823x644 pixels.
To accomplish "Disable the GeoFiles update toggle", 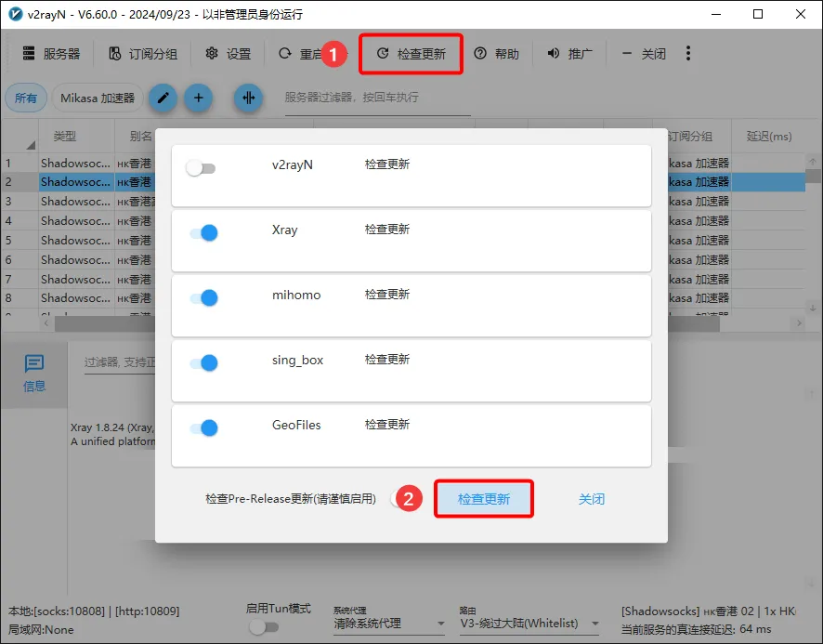I will pos(203,427).
